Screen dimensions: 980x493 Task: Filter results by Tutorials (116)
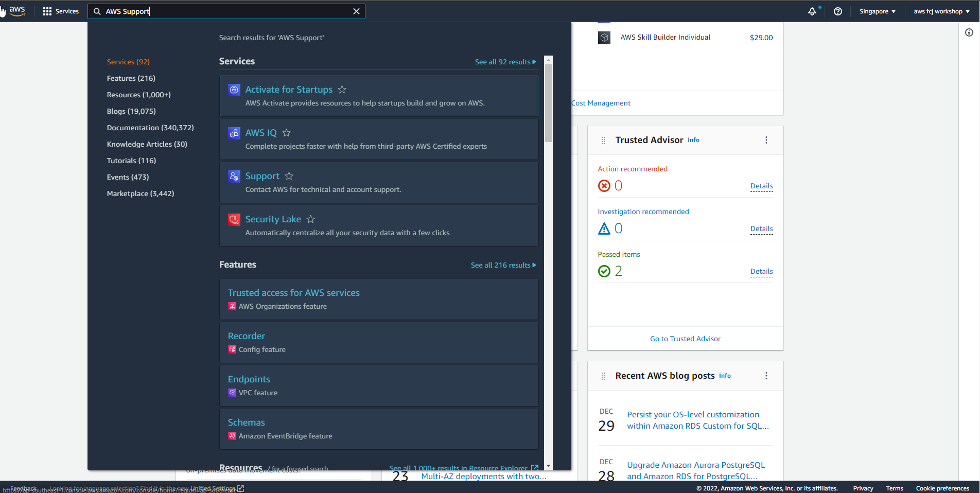131,161
